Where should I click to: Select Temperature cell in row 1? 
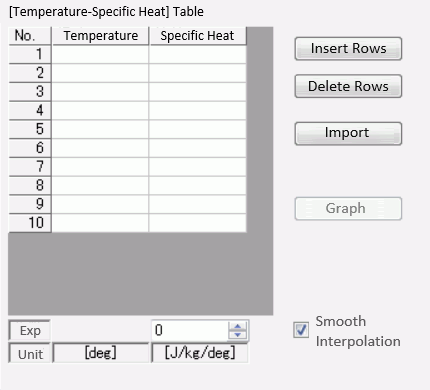click(x=100, y=54)
